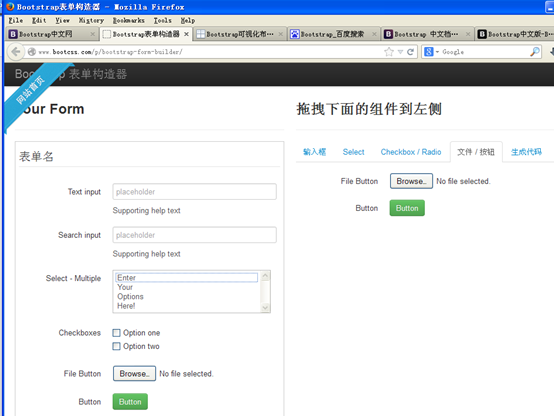The width and height of the screenshot is (554, 416).
Task: Open the Edit menu
Action: [x=39, y=20]
